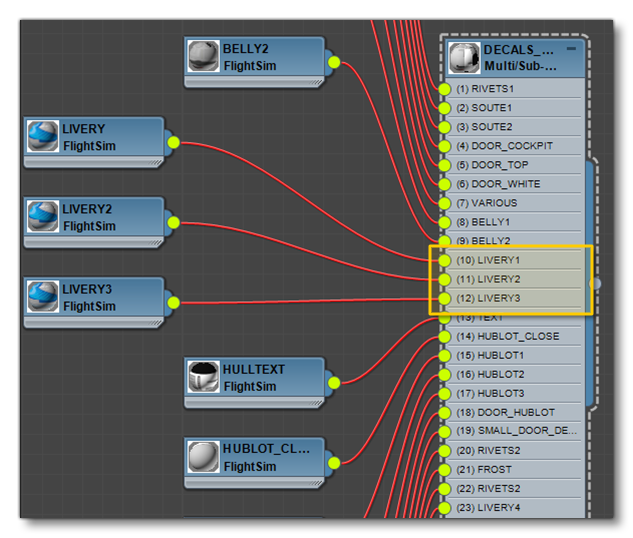Viewport: 633px width, 538px height.
Task: Click the unnumbered LIVERY node preview thumbnail
Action: pos(43,137)
